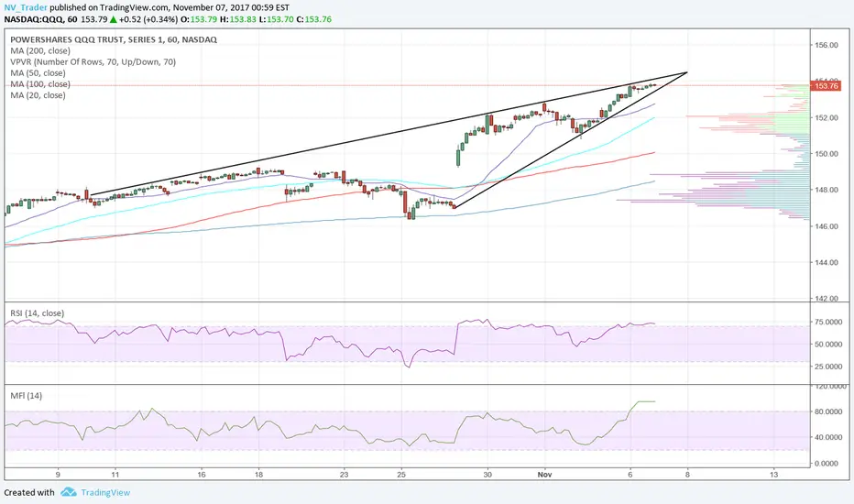
Task: Click the +0.52 (+0.34%) change value
Action: coord(148,19)
